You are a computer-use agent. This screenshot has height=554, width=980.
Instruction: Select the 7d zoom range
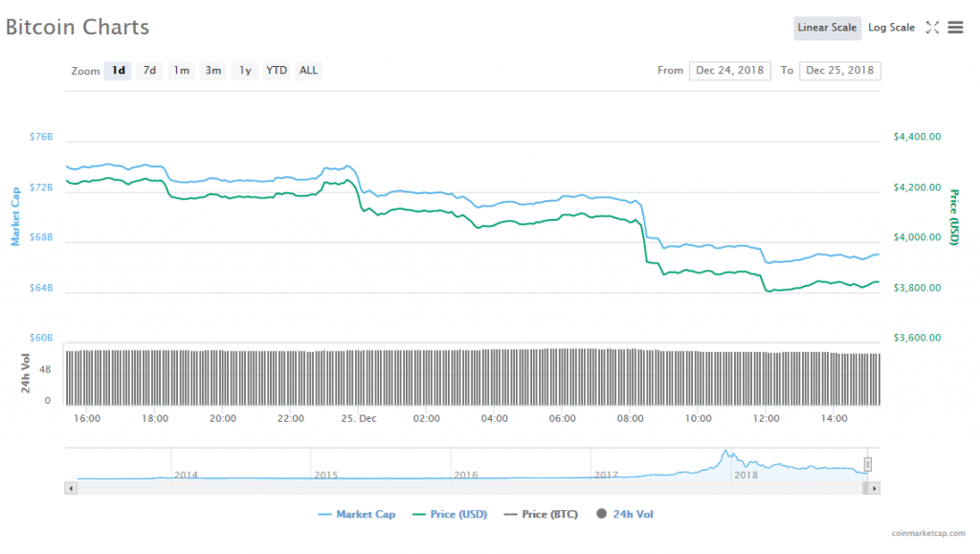[x=149, y=71]
